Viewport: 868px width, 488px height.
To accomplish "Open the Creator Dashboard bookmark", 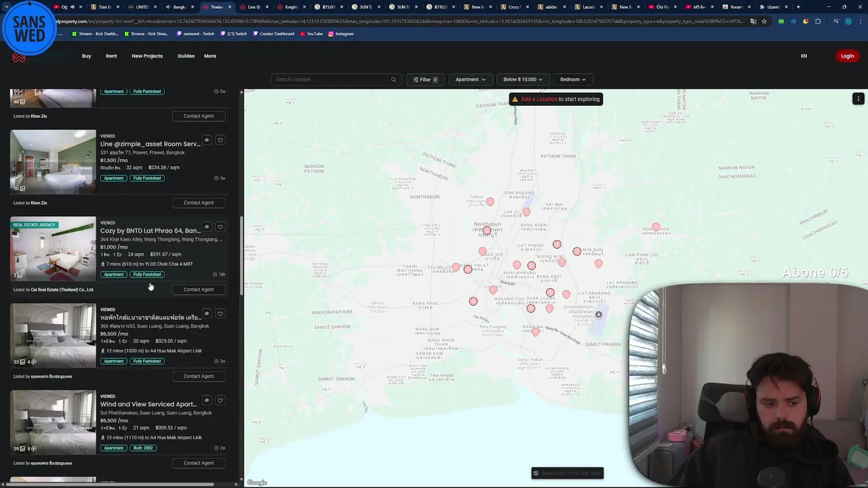I will (x=273, y=34).
